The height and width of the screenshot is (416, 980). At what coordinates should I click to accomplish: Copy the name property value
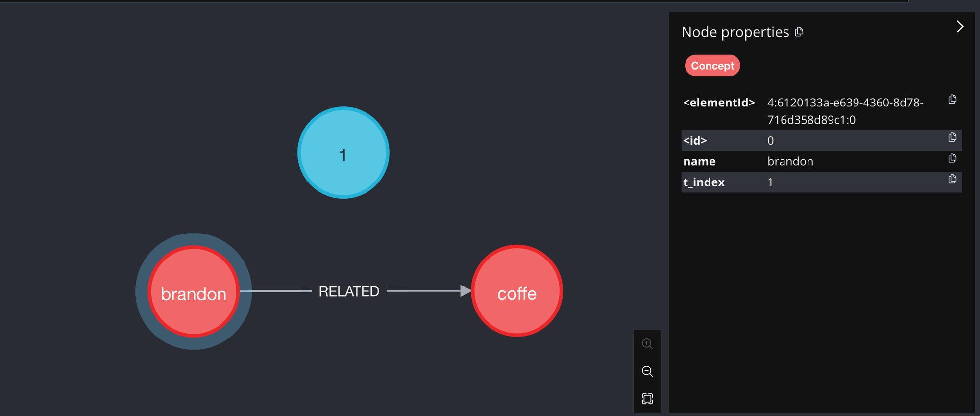coord(952,158)
